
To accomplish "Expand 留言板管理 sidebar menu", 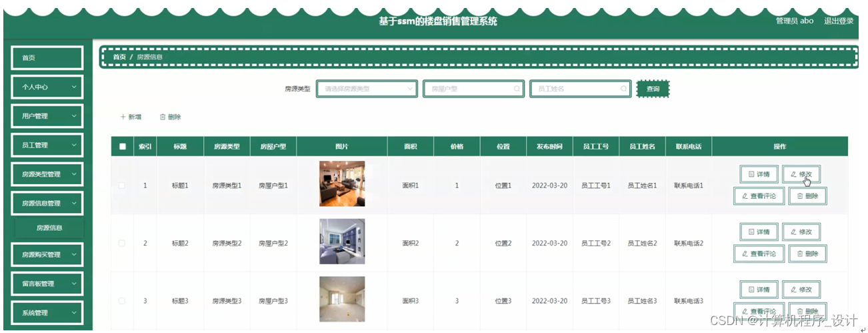I will [47, 284].
